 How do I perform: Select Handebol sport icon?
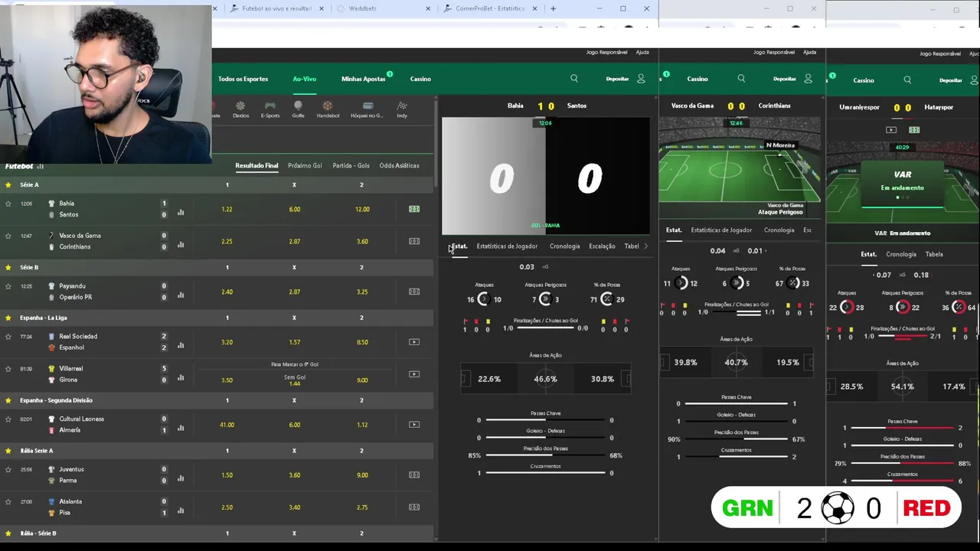click(328, 109)
